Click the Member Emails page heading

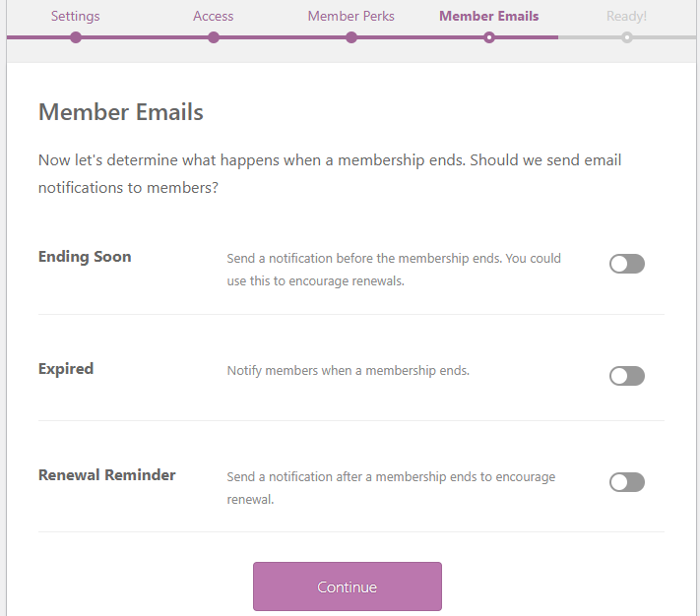pyautogui.click(x=121, y=112)
